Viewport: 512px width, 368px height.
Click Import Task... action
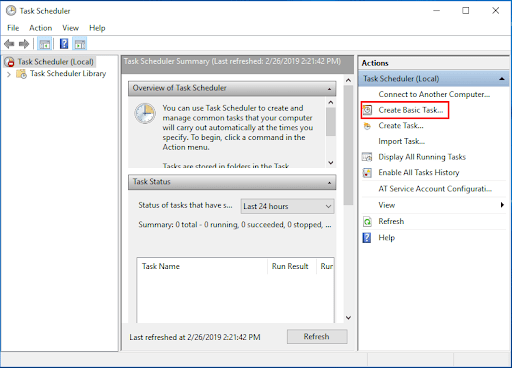401,141
